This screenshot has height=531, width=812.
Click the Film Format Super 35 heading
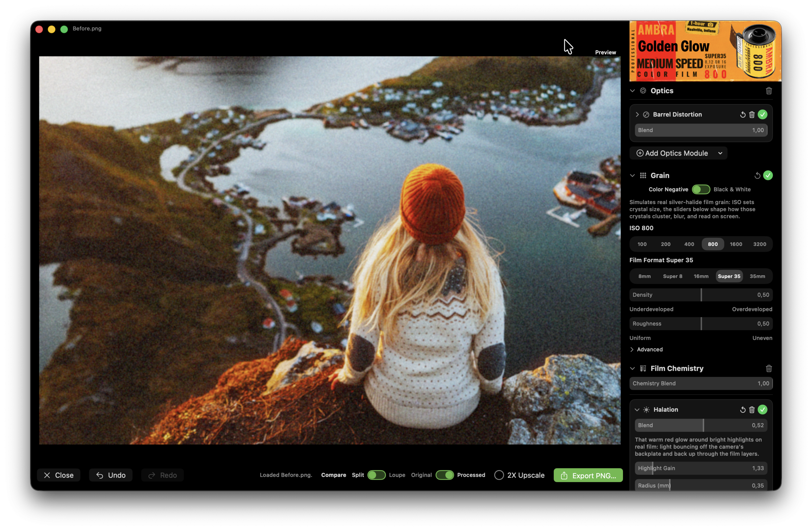pos(661,261)
